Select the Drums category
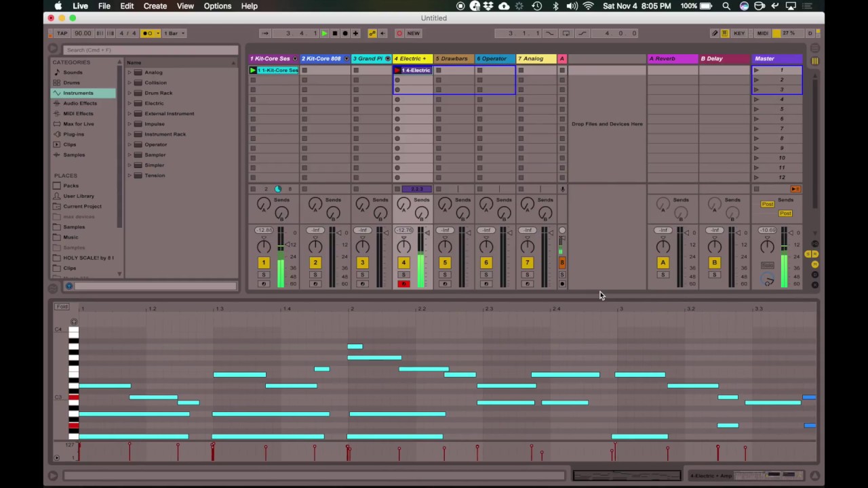This screenshot has height=488, width=868. tap(71, 83)
